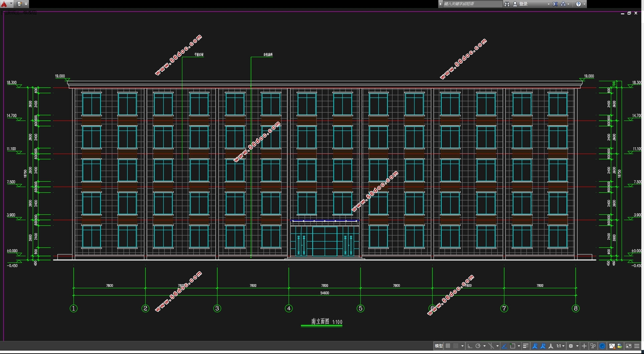Open the status bar customization menu icon
This screenshot has width=644, height=354.
click(637, 346)
